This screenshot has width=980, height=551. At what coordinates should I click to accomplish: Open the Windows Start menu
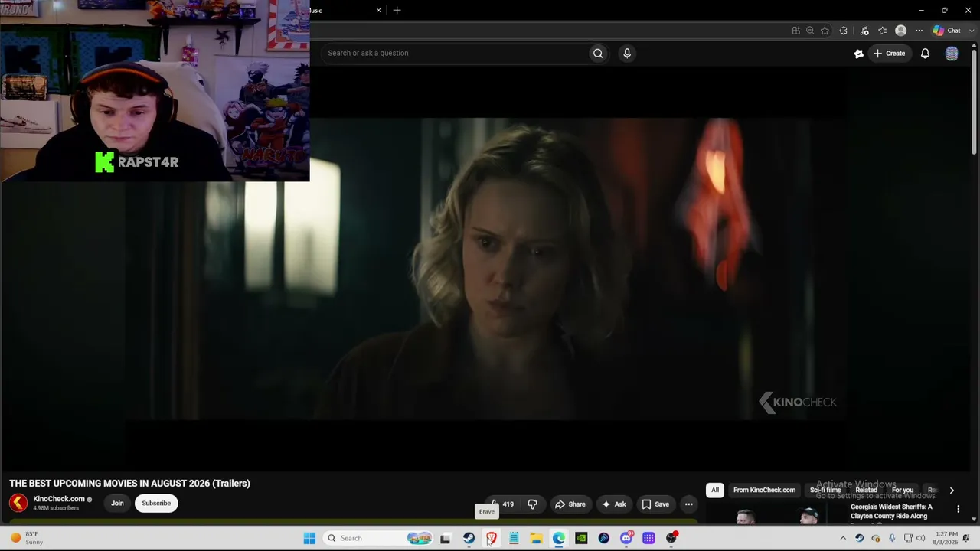[x=309, y=538]
